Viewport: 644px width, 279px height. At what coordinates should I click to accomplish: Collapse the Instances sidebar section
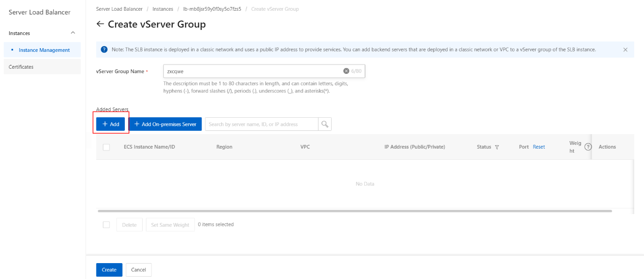click(72, 33)
